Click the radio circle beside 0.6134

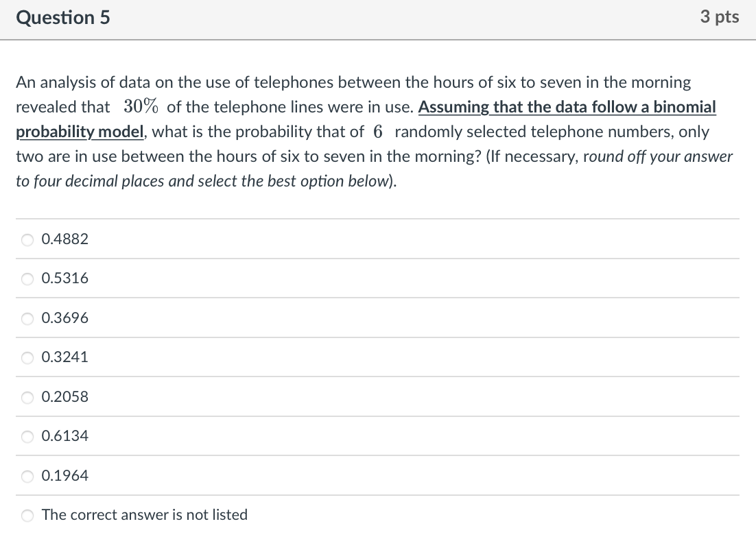[27, 435]
